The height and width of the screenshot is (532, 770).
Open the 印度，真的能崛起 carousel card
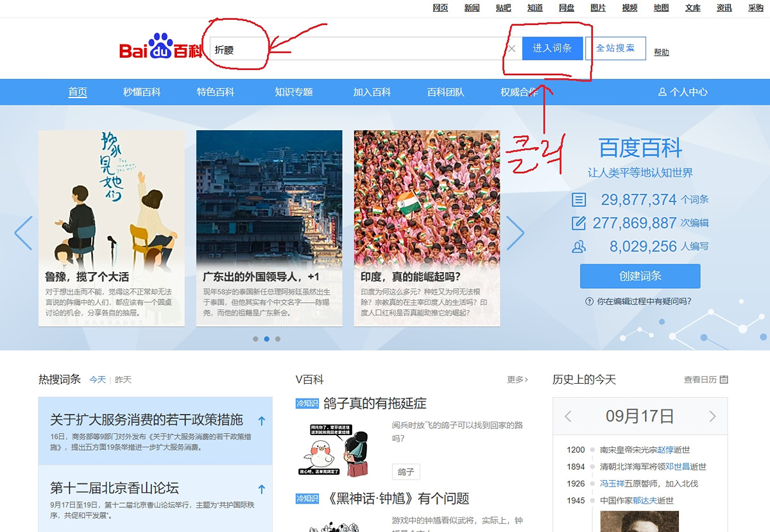pos(427,228)
